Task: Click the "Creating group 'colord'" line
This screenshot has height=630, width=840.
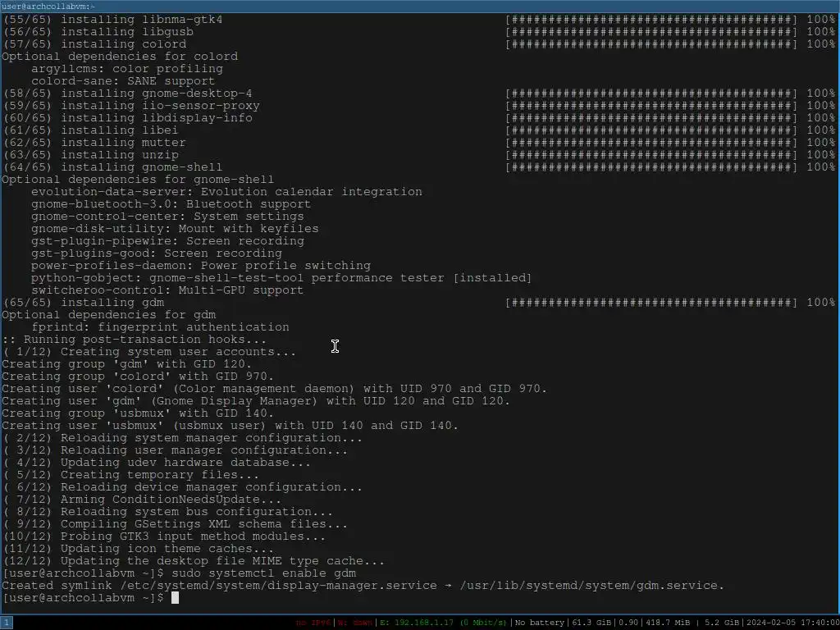Action: (x=138, y=377)
